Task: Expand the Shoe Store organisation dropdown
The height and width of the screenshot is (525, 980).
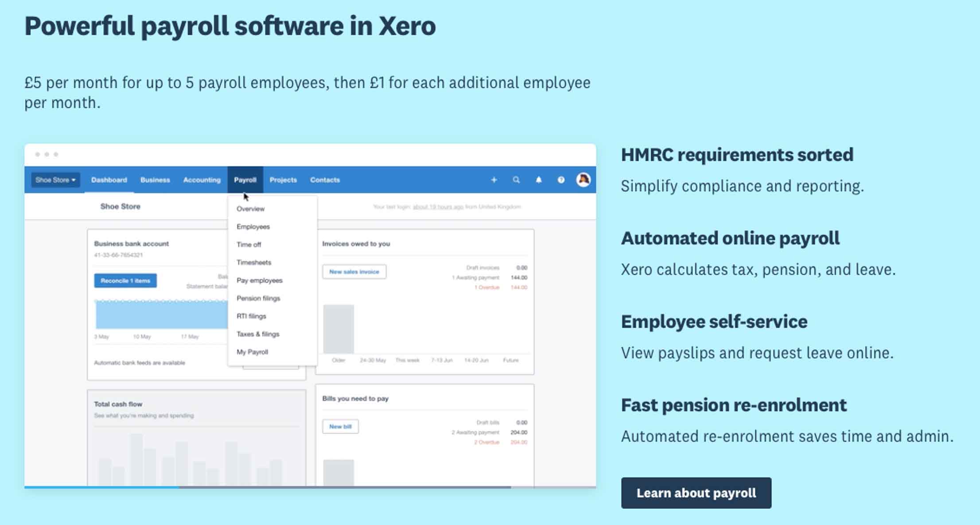Action: [x=55, y=180]
